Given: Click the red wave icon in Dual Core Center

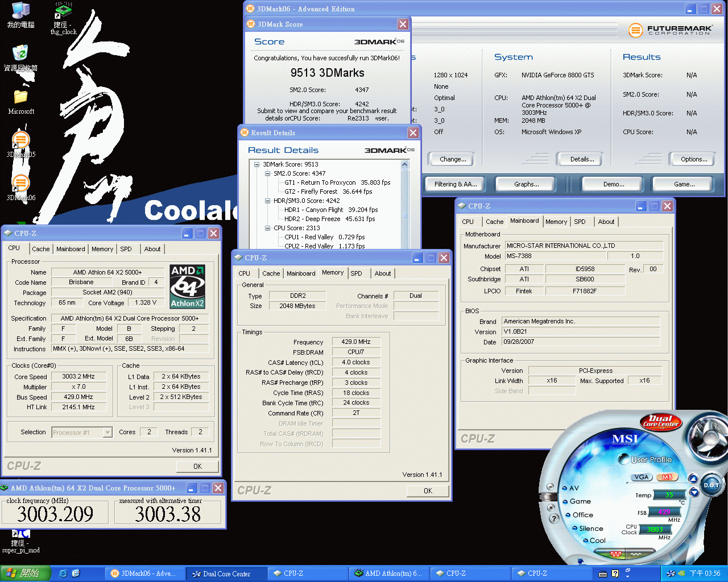Looking at the screenshot, I should pos(616,554).
